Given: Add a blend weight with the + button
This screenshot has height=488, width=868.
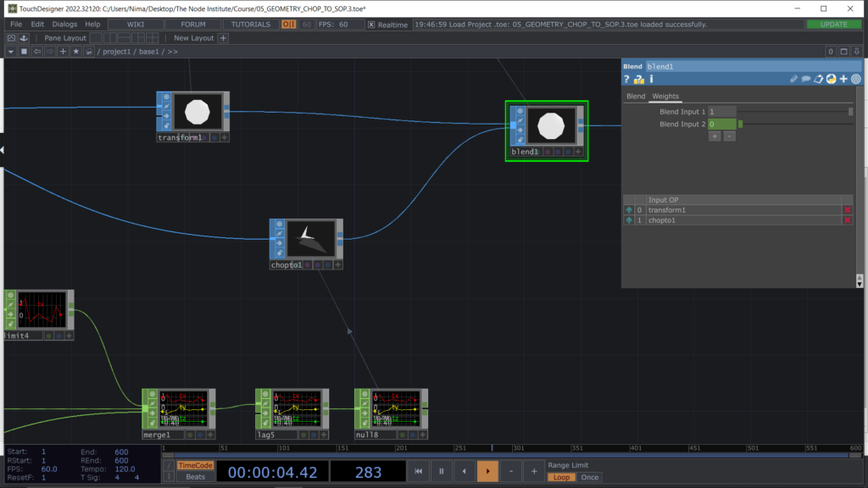Looking at the screenshot, I should tap(715, 136).
